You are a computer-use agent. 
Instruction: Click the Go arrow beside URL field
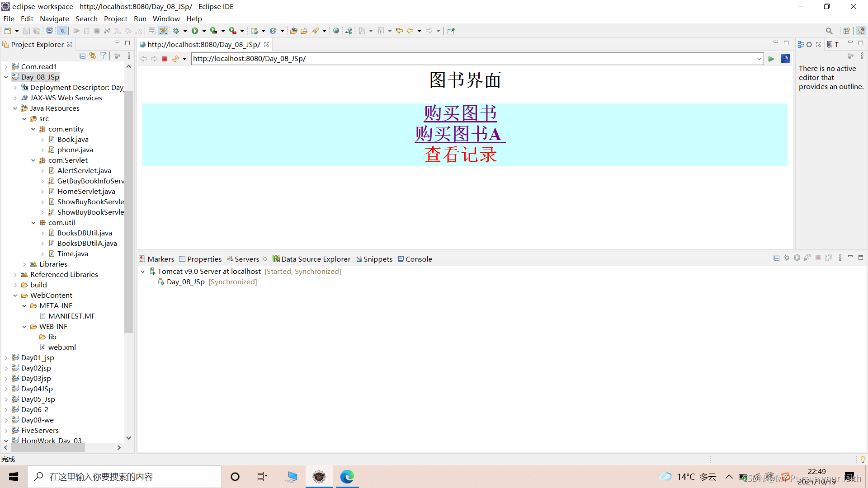[771, 59]
